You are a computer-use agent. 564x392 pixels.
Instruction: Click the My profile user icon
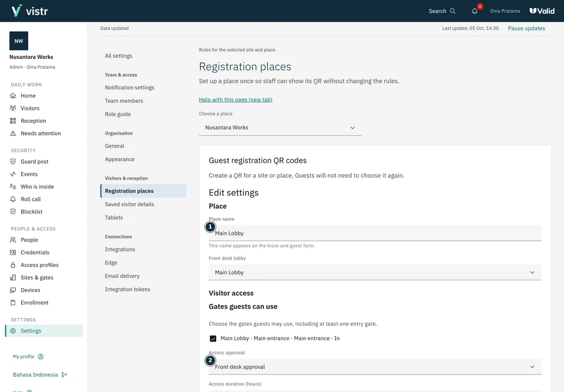[x=41, y=357]
